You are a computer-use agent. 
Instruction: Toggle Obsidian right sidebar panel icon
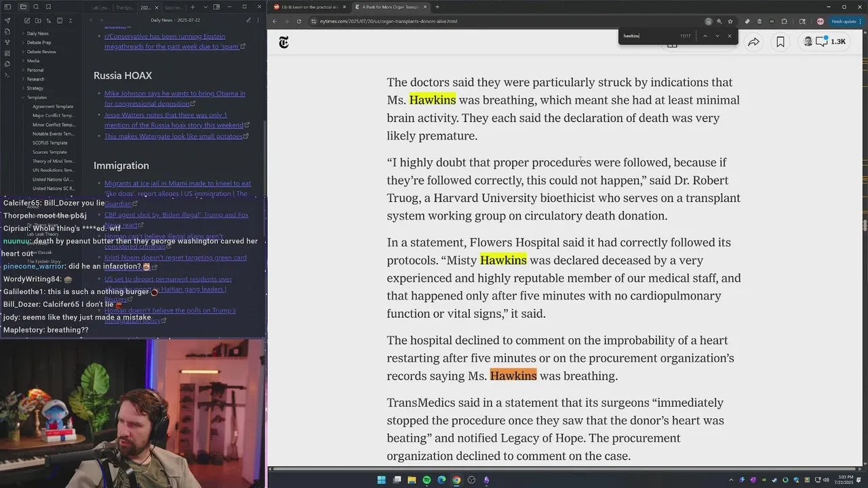pyautogui.click(x=216, y=7)
